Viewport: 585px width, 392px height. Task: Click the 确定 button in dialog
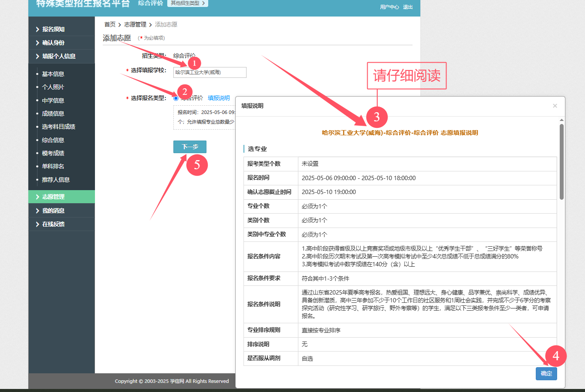click(x=546, y=374)
